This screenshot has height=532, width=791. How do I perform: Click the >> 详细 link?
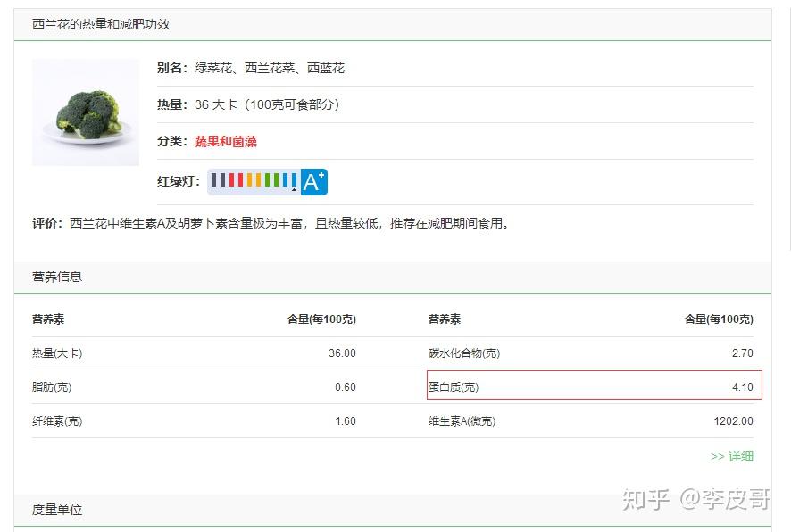[732, 456]
